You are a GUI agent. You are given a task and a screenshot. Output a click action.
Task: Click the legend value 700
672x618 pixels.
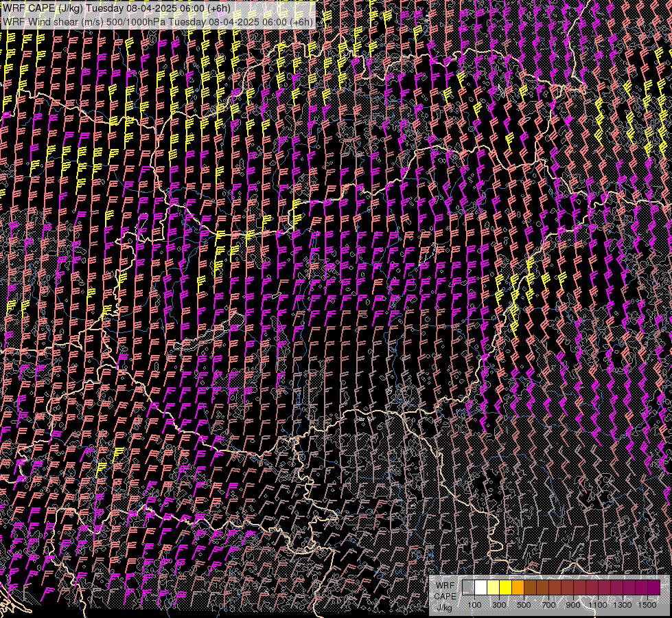pos(548,605)
